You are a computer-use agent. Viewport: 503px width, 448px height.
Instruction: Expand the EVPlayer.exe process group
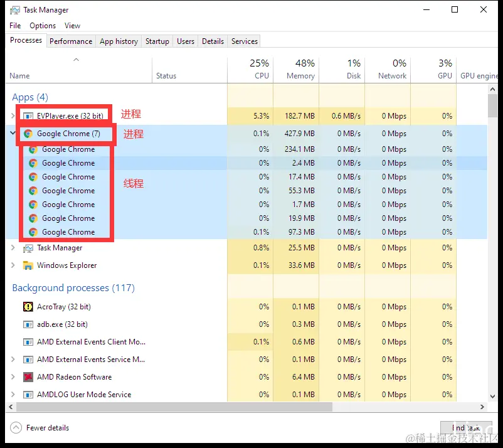click(13, 116)
